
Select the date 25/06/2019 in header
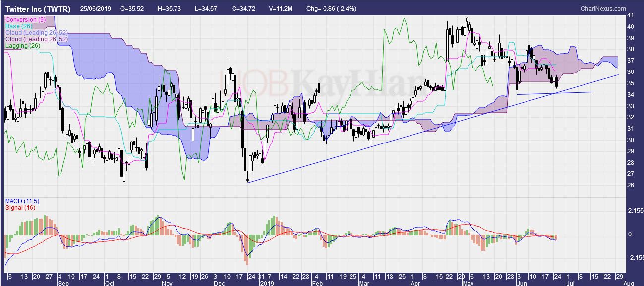point(95,9)
